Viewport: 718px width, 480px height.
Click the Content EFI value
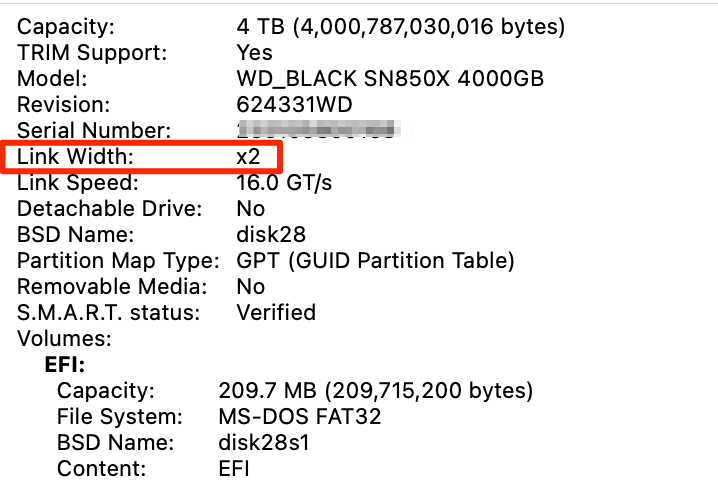click(234, 469)
